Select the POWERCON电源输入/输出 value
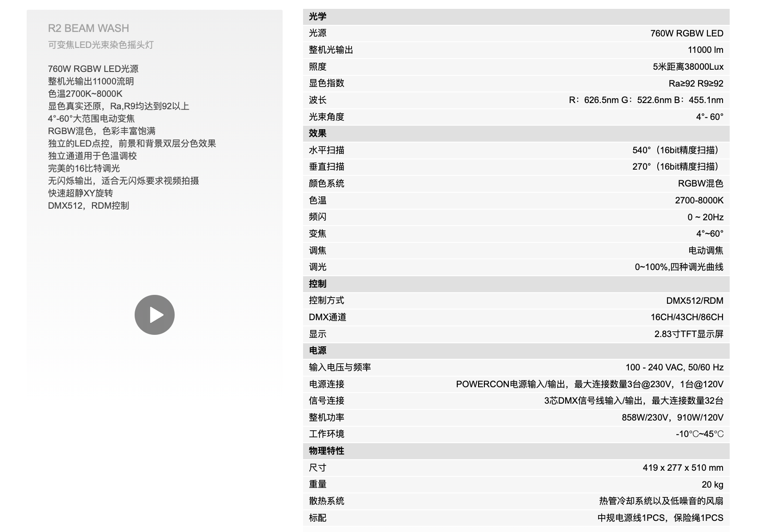The height and width of the screenshot is (532, 775). click(x=590, y=384)
